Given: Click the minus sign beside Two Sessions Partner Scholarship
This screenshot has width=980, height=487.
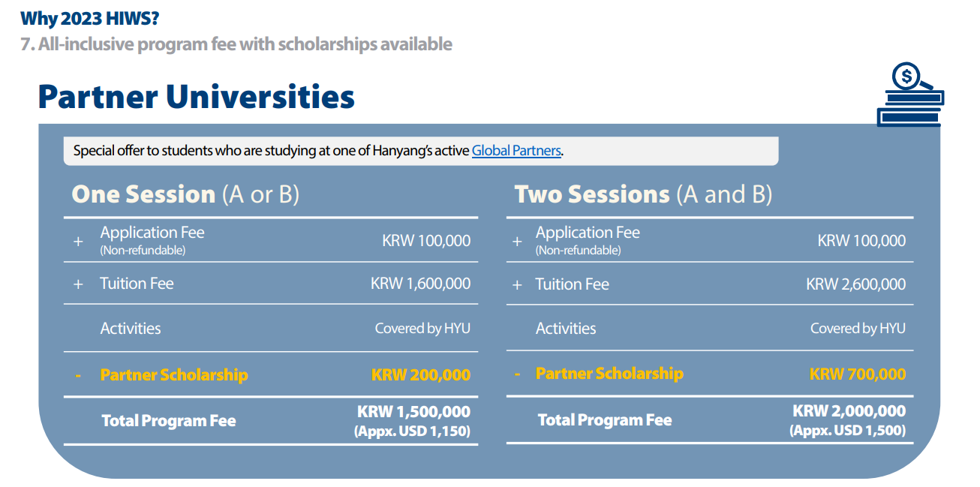Looking at the screenshot, I should click(x=516, y=374).
